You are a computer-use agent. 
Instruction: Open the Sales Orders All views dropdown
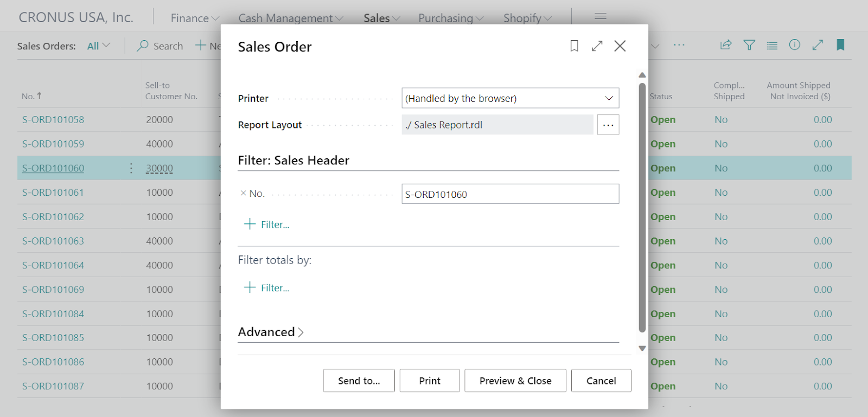pyautogui.click(x=99, y=46)
